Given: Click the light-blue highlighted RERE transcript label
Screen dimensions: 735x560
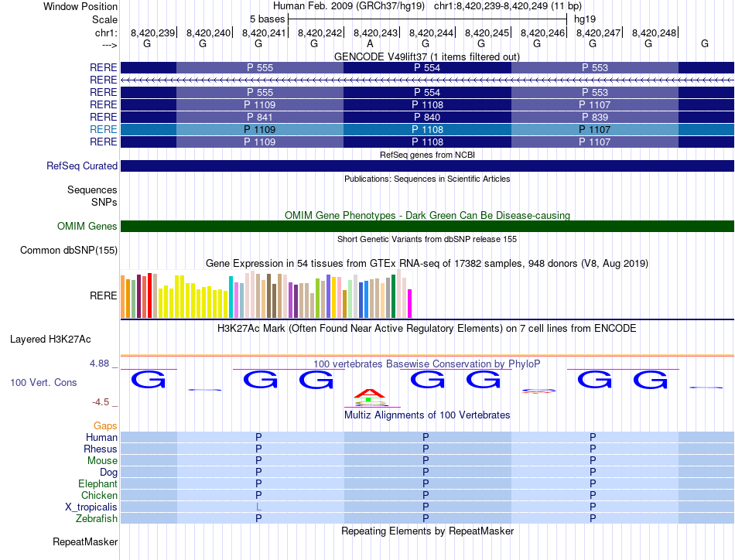Looking at the screenshot, I should pyautogui.click(x=103, y=129).
